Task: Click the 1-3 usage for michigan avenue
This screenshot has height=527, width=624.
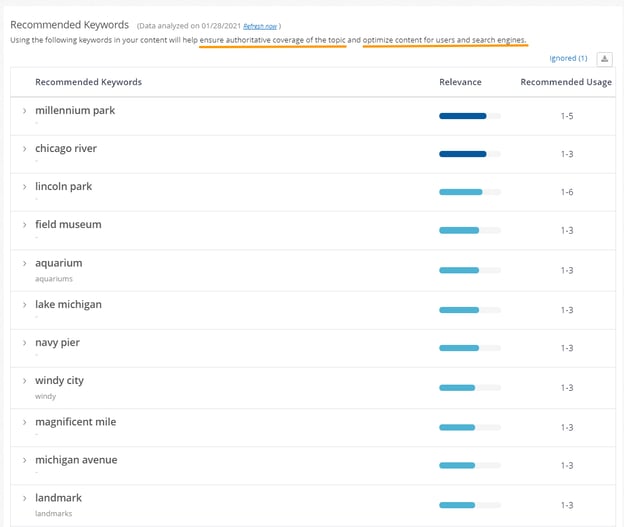Action: click(x=567, y=466)
